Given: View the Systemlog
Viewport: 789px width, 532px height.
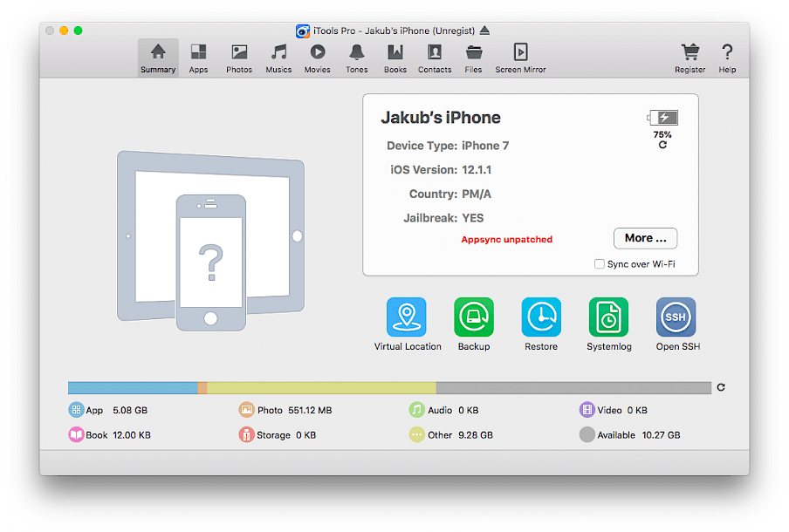Looking at the screenshot, I should 609,317.
